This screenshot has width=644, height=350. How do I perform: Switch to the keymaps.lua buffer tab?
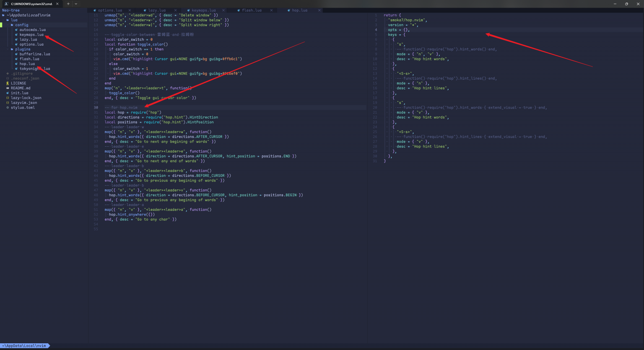pos(204,10)
